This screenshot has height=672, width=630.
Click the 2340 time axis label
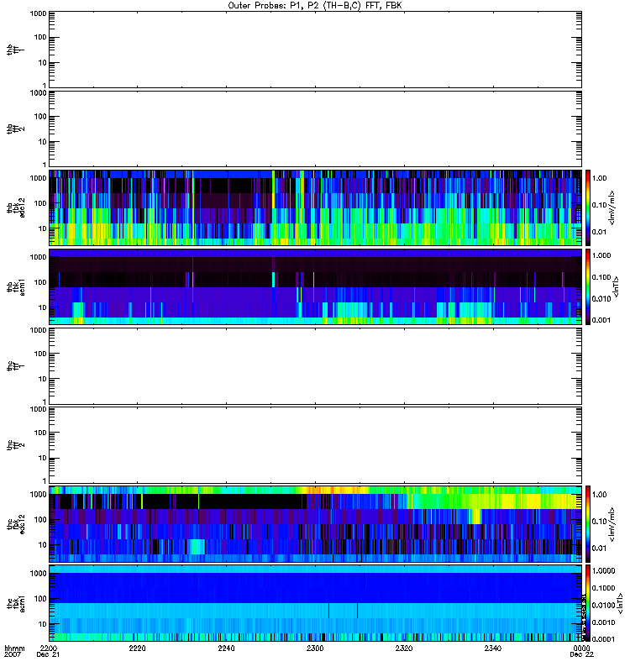pyautogui.click(x=492, y=649)
